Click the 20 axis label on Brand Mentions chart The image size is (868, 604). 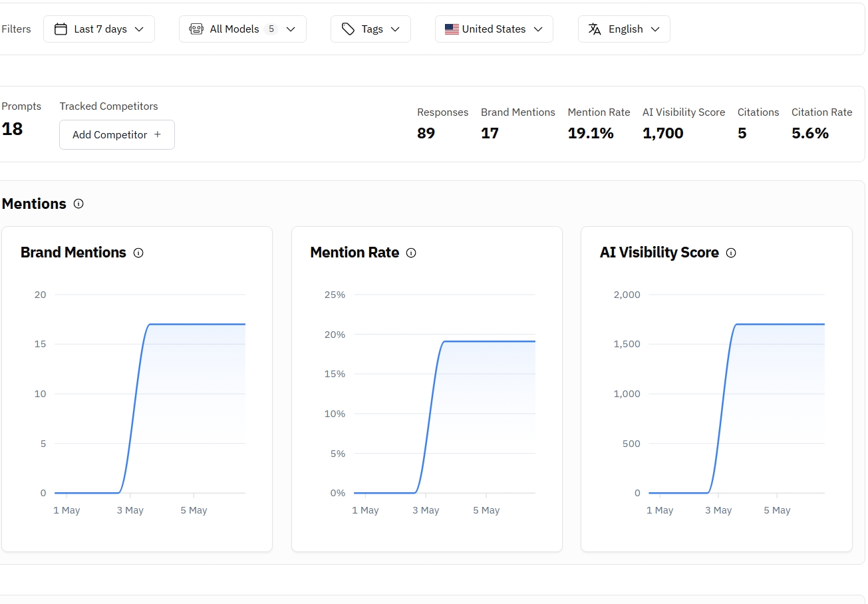[41, 295]
